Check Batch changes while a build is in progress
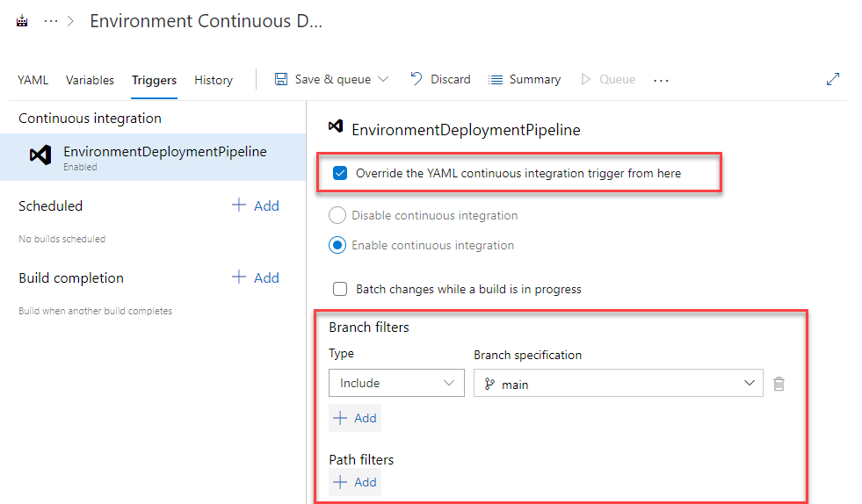The height and width of the screenshot is (504, 862). pyautogui.click(x=340, y=289)
